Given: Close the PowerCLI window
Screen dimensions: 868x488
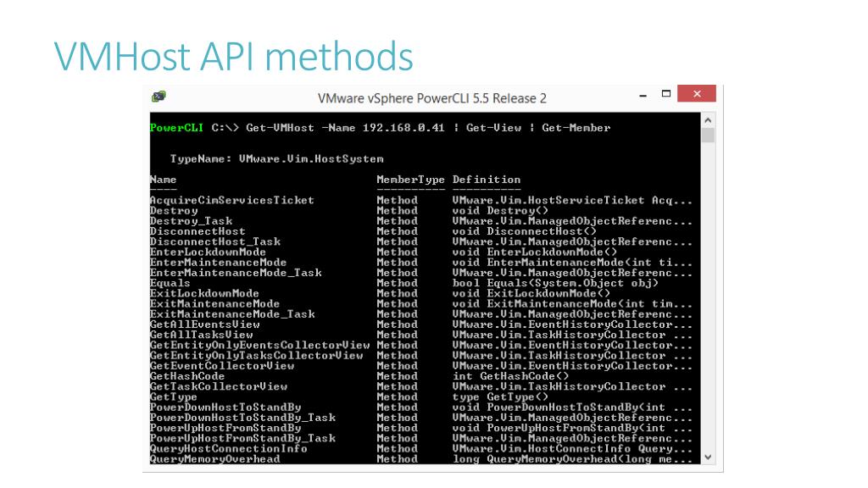Looking at the screenshot, I should 697,93.
